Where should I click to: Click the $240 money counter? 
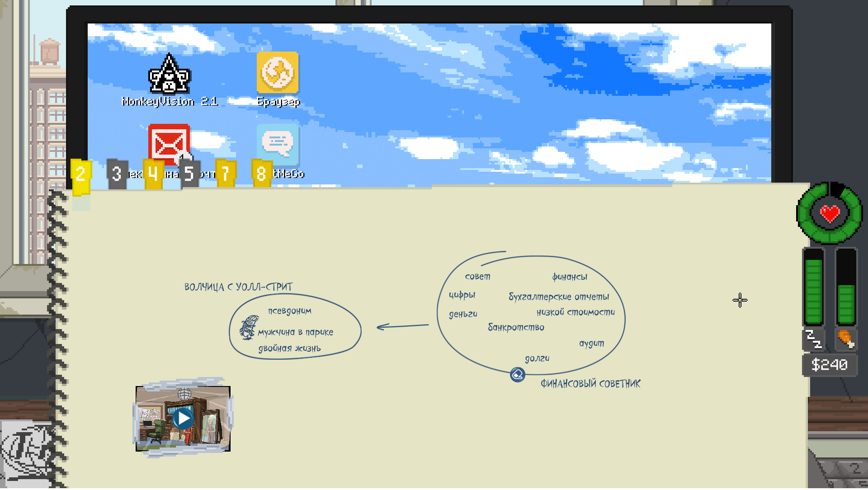tap(829, 365)
